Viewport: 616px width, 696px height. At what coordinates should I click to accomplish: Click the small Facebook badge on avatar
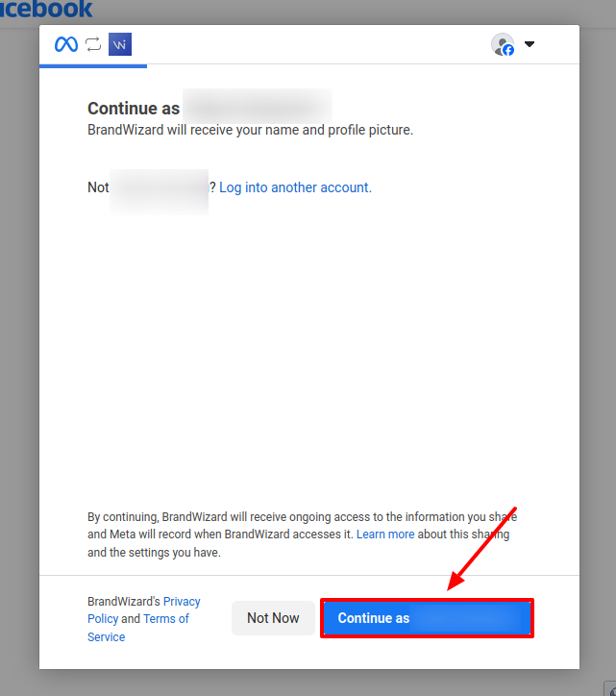(508, 50)
